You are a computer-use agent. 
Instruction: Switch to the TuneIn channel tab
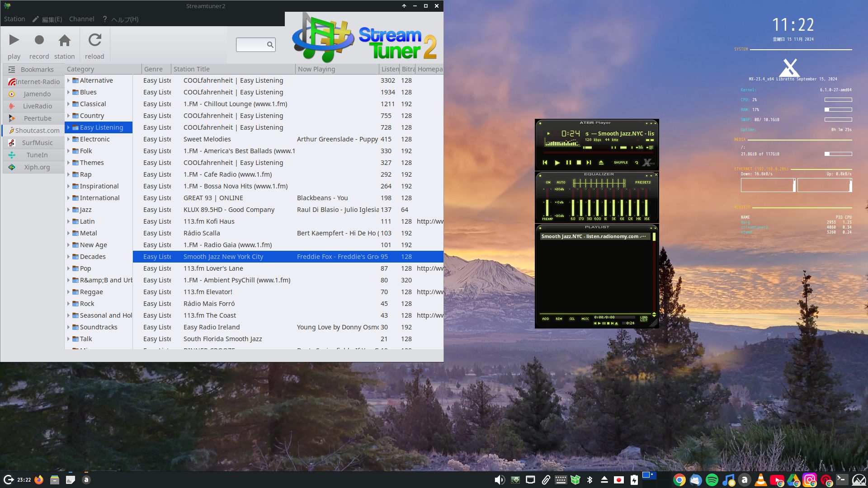[34, 155]
